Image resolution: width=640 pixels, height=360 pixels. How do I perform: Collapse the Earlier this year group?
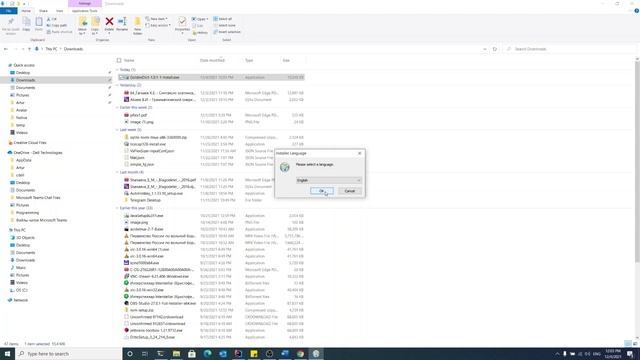click(118, 208)
